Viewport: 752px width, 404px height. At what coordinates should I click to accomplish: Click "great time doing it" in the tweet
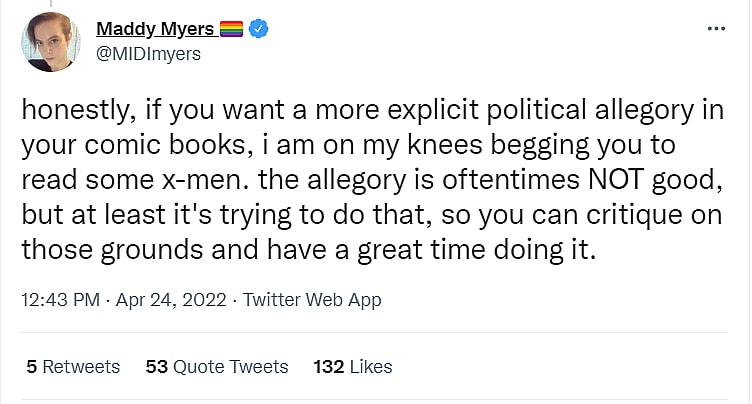coord(496,249)
